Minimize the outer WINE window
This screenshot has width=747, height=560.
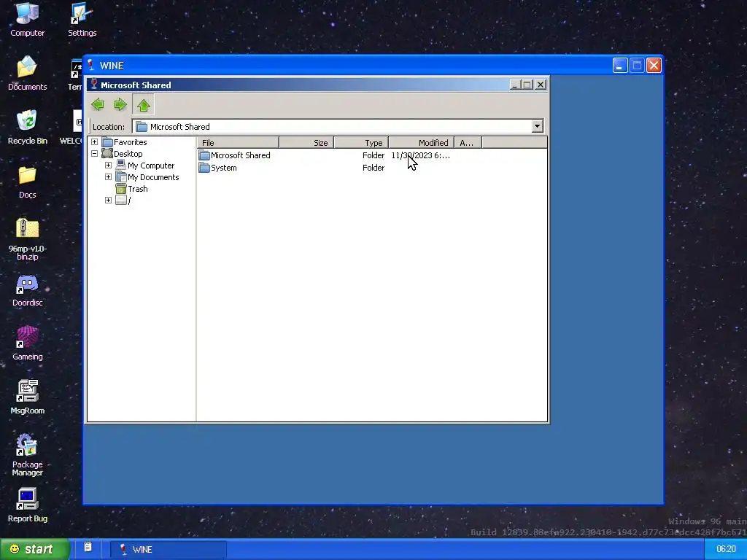click(x=620, y=65)
